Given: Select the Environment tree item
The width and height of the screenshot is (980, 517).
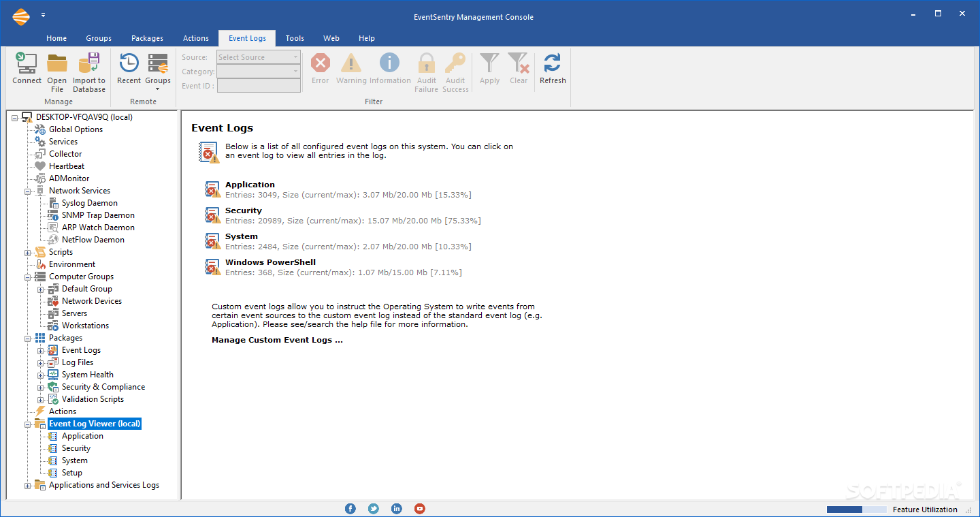Looking at the screenshot, I should pyautogui.click(x=72, y=264).
